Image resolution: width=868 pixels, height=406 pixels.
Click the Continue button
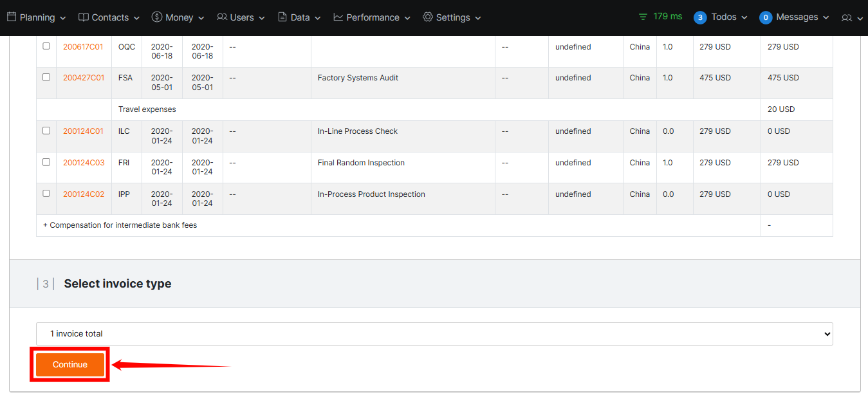tap(69, 364)
